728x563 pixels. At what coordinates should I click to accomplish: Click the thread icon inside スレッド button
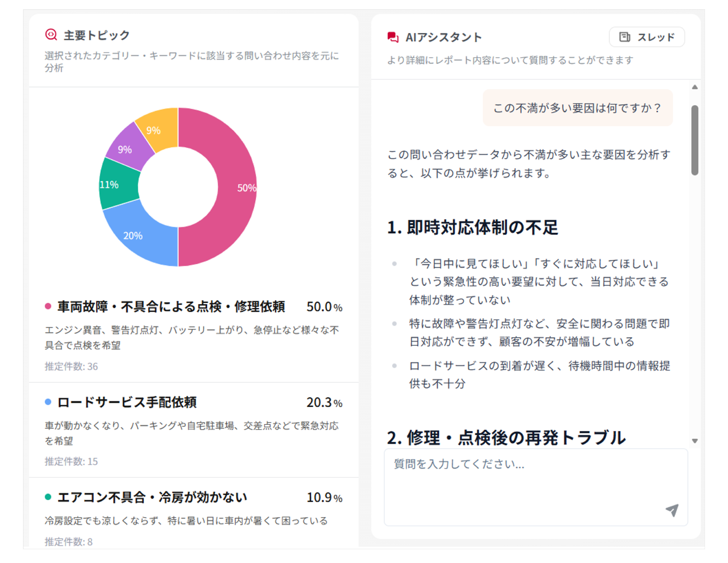click(x=625, y=37)
